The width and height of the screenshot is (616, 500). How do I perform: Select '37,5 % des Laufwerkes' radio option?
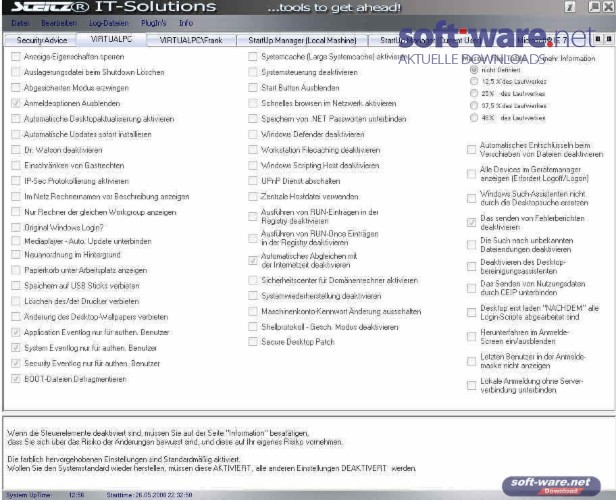[x=474, y=105]
